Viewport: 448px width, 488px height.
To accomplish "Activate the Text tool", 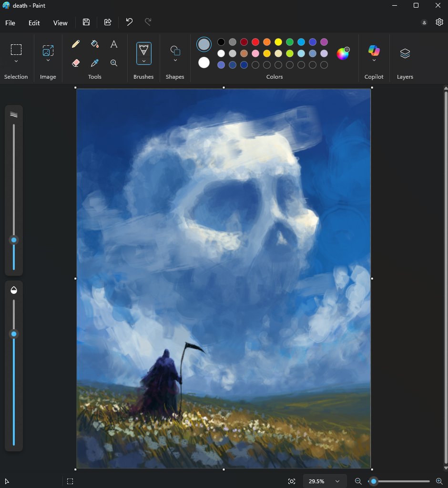I will (113, 44).
